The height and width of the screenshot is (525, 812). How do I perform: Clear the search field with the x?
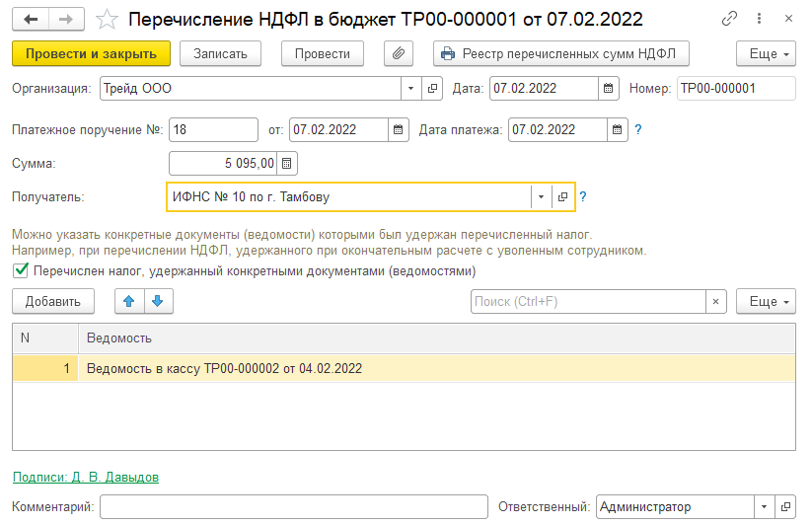tap(716, 301)
